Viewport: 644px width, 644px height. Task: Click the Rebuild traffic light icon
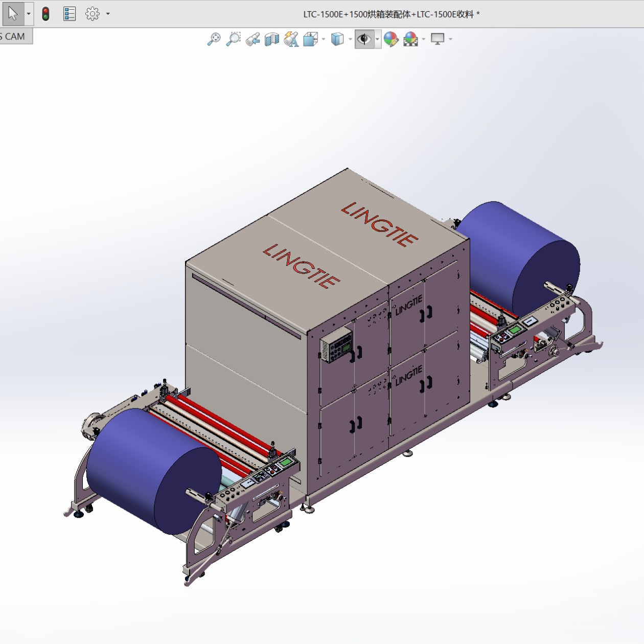45,14
